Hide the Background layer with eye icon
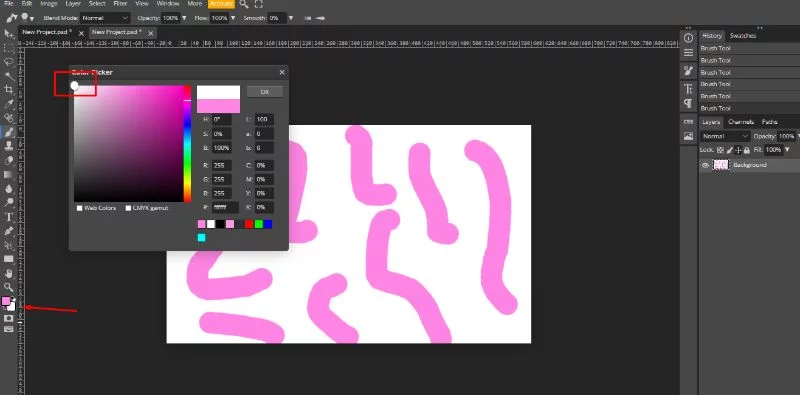The height and width of the screenshot is (395, 800). coord(706,165)
